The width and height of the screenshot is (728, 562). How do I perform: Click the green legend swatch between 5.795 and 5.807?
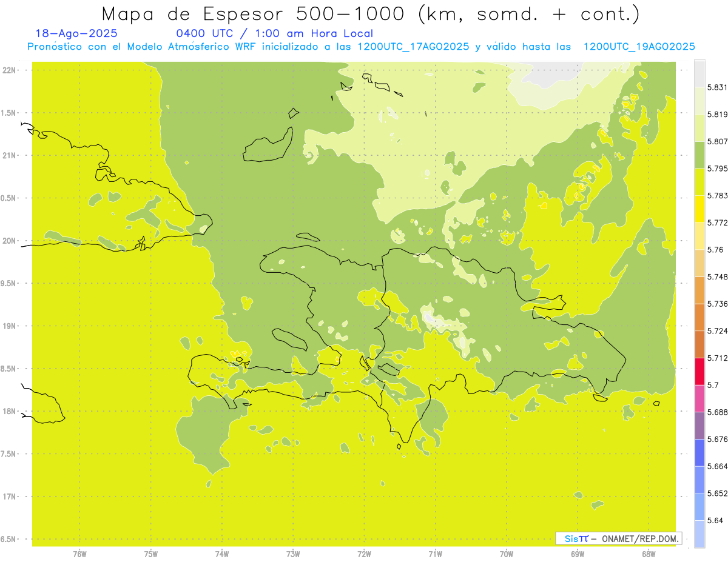click(699, 155)
